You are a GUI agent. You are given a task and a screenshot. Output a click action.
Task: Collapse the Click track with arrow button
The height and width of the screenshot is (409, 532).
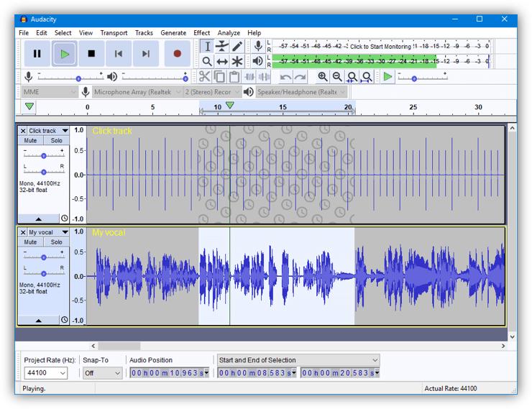38,219
